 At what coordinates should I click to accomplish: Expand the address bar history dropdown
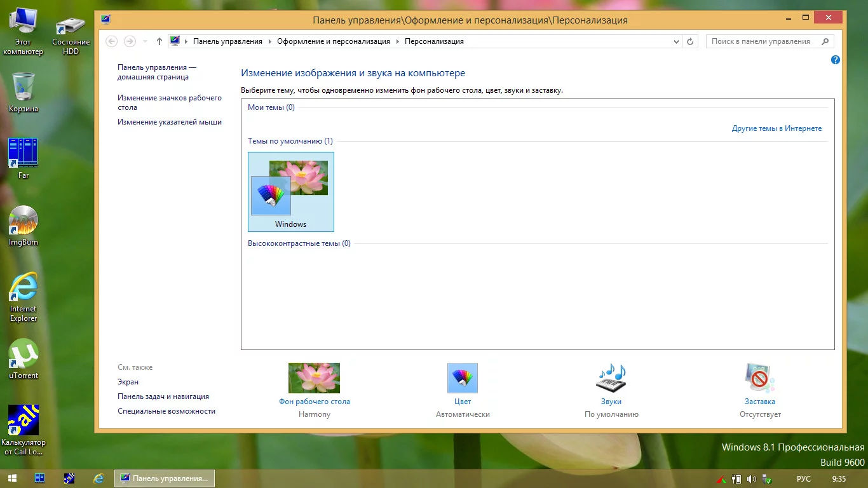click(676, 41)
